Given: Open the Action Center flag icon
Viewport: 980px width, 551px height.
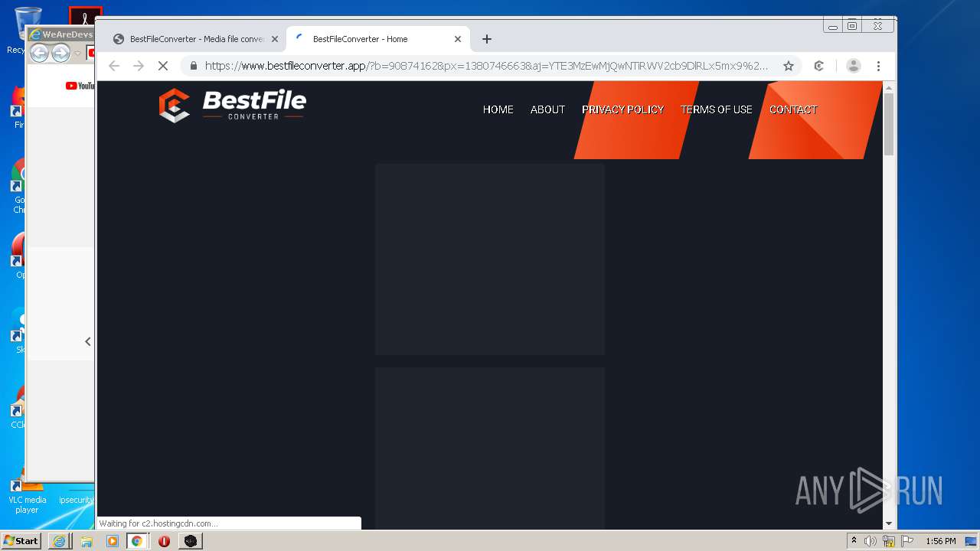Looking at the screenshot, I should point(907,541).
